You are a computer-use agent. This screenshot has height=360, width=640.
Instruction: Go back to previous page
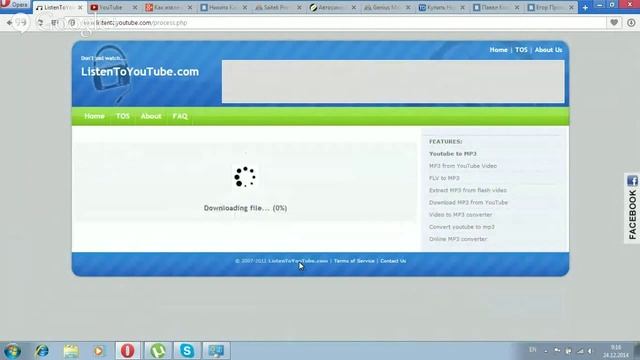point(9,23)
